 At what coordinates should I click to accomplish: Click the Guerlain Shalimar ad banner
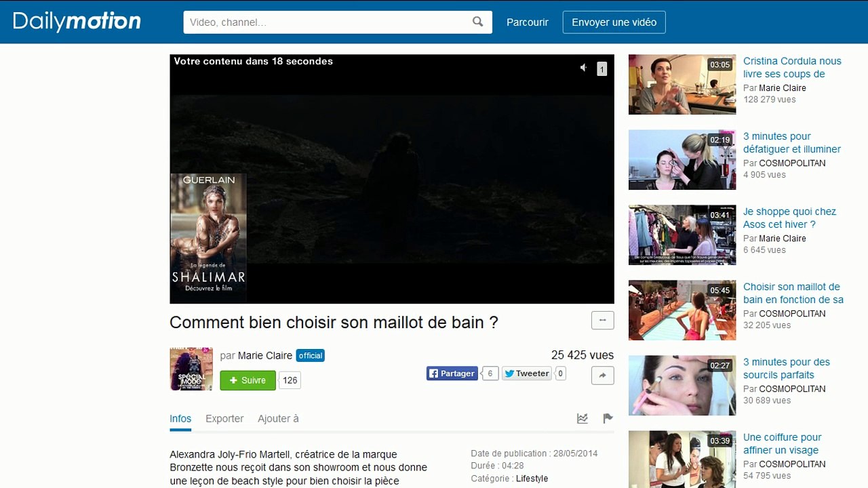click(208, 237)
